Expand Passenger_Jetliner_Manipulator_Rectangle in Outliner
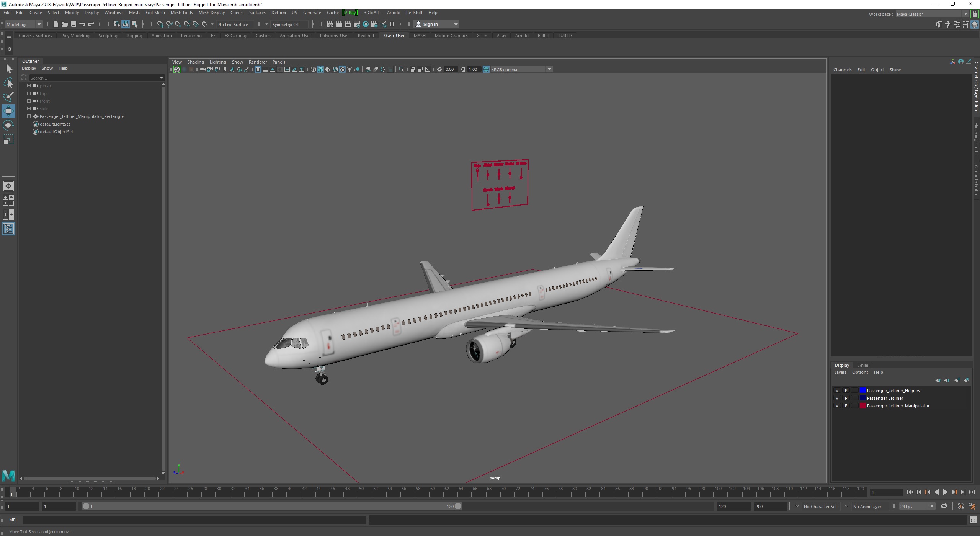Image resolution: width=980 pixels, height=536 pixels. 29,116
